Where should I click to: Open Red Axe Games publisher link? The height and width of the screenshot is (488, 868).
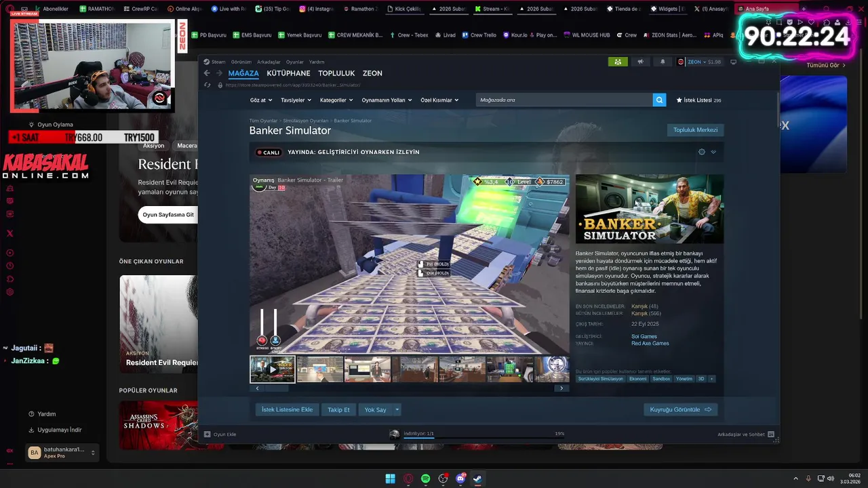click(x=650, y=343)
